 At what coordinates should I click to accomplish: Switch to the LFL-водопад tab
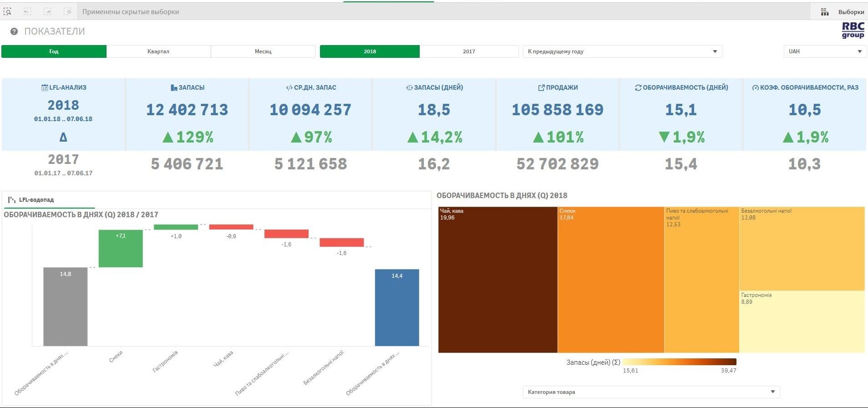click(36, 200)
